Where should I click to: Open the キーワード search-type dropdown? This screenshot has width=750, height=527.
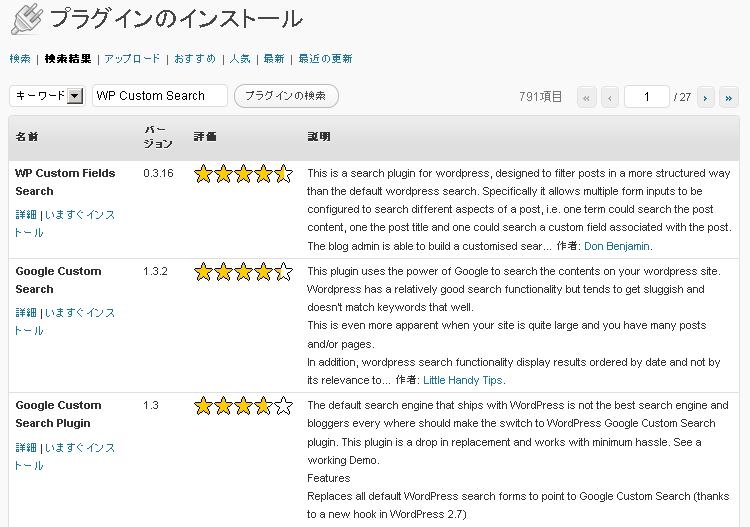click(x=47, y=96)
